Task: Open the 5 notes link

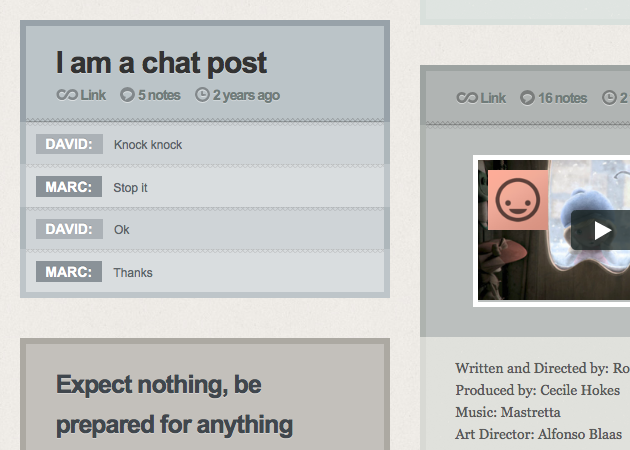Action: pos(159,95)
